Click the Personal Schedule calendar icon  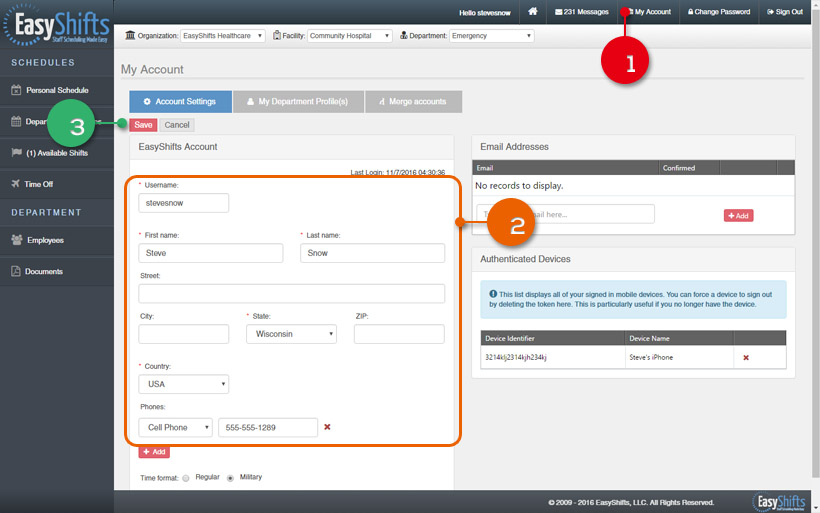point(16,90)
